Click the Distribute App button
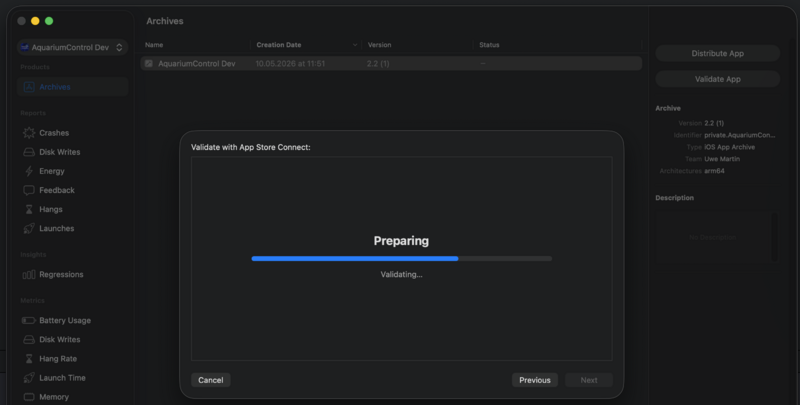 pyautogui.click(x=717, y=54)
